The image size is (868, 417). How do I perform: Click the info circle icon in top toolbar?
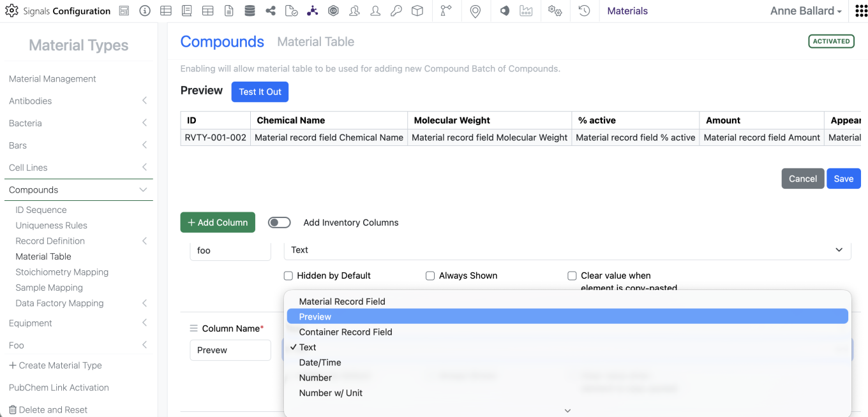point(145,11)
